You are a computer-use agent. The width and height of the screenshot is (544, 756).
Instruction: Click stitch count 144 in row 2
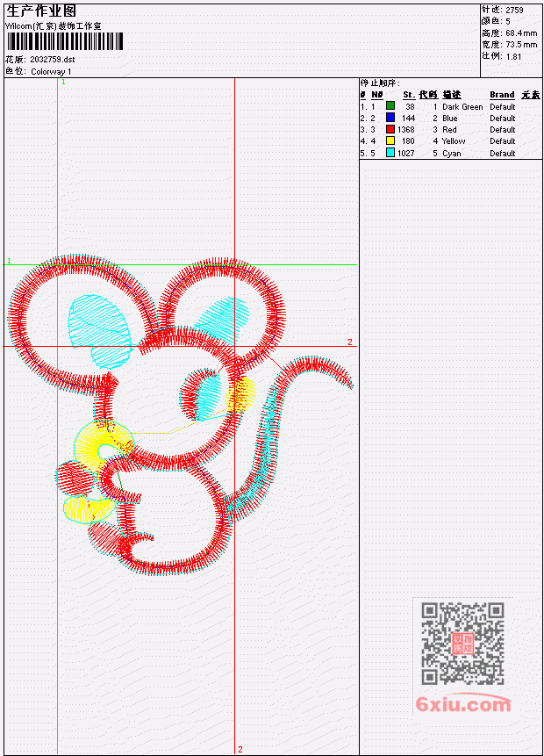pyautogui.click(x=408, y=119)
